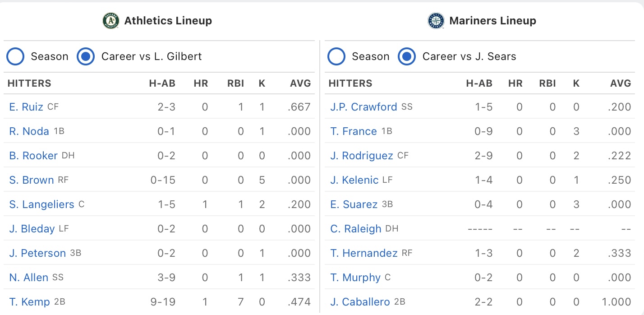Click N. Allen player link
Image resolution: width=644 pixels, height=315 pixels.
(x=28, y=278)
